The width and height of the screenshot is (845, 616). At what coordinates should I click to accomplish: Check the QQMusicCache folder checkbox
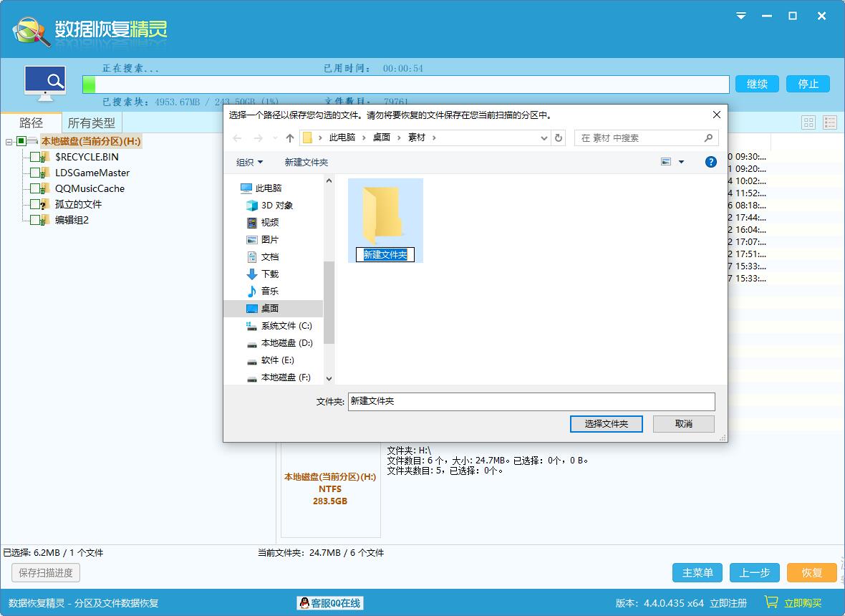(34, 188)
